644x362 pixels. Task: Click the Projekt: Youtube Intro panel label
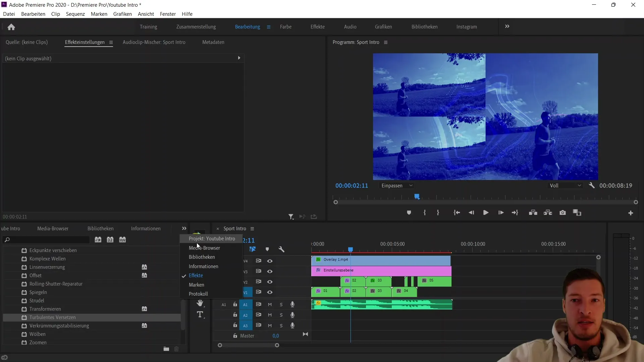[212, 238]
